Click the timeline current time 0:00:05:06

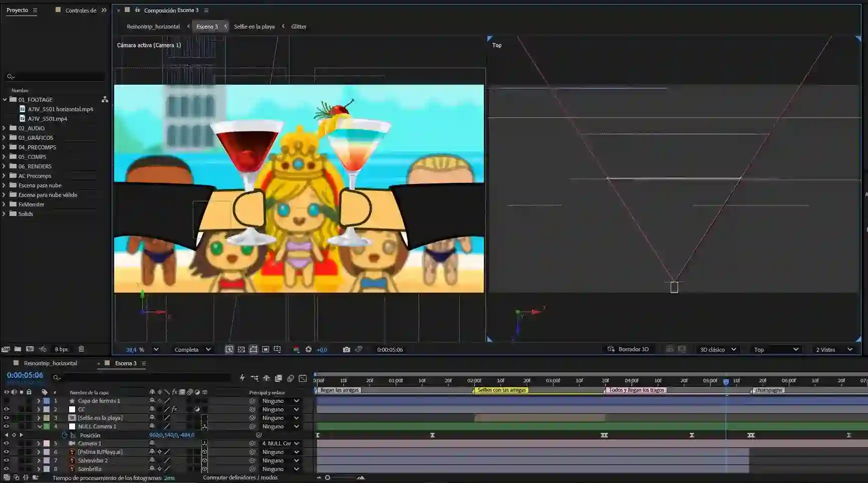click(25, 375)
